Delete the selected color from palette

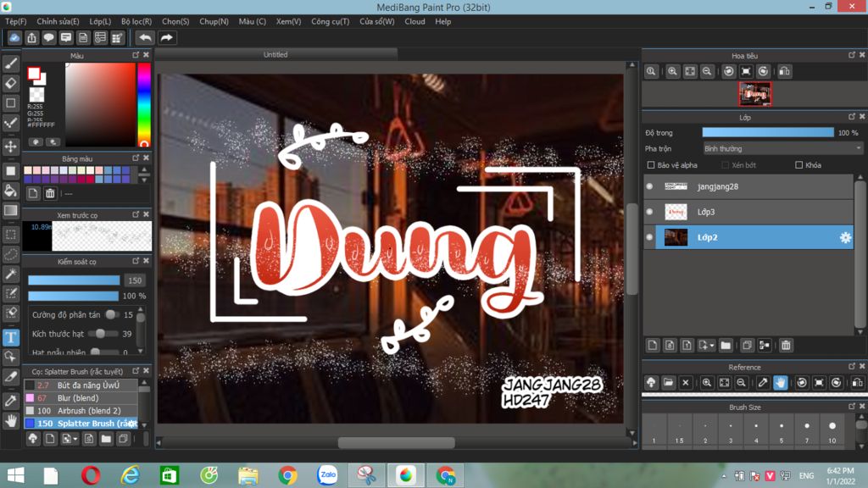pyautogui.click(x=50, y=193)
